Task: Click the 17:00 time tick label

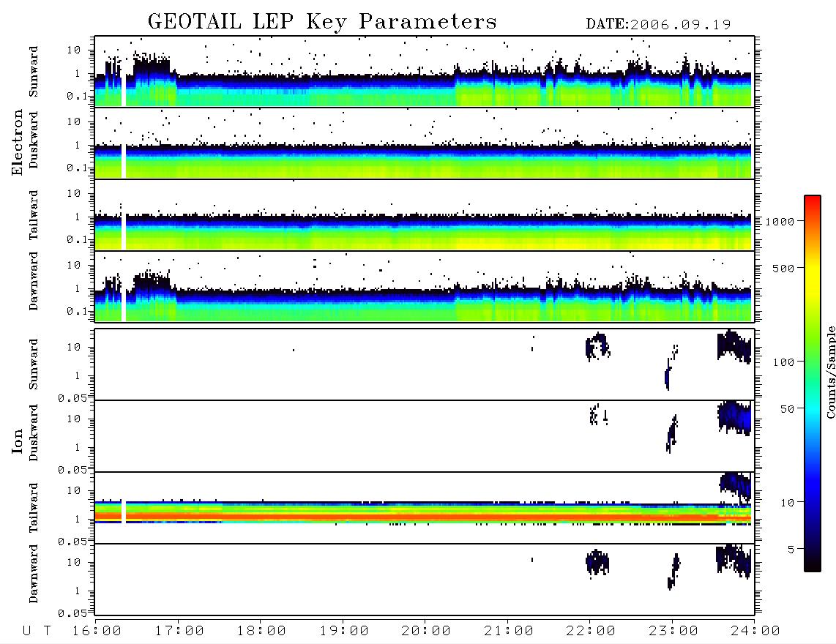Action: (x=179, y=632)
